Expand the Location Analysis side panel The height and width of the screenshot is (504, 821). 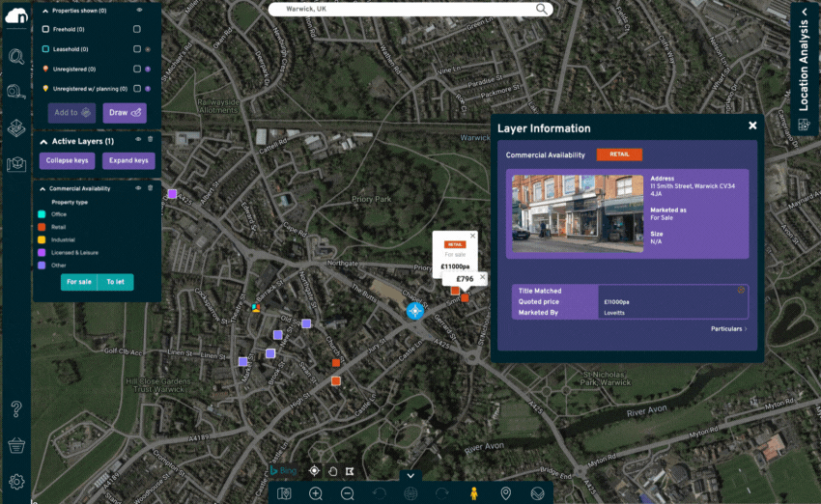[805, 12]
